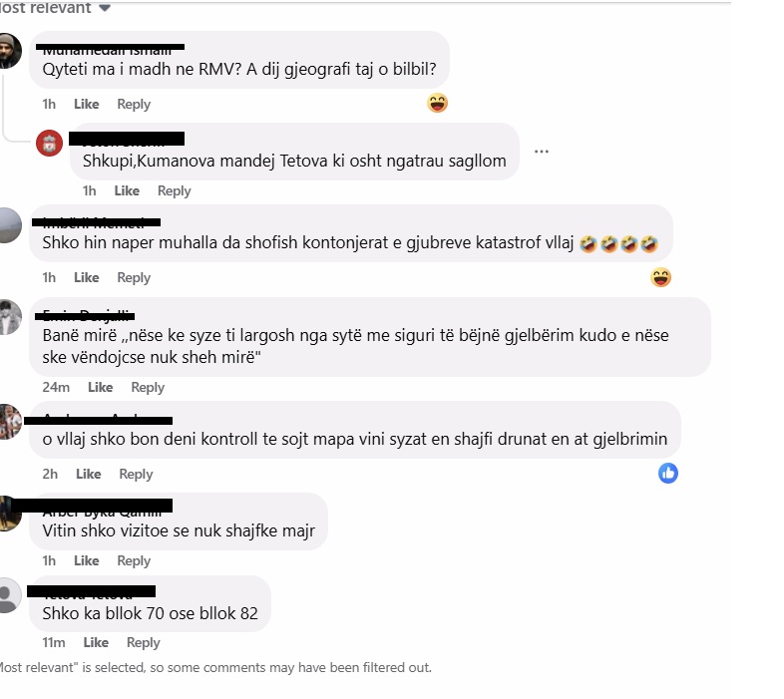Reply to the 2h old vllaj comment
The image size is (784, 699).
tap(136, 474)
